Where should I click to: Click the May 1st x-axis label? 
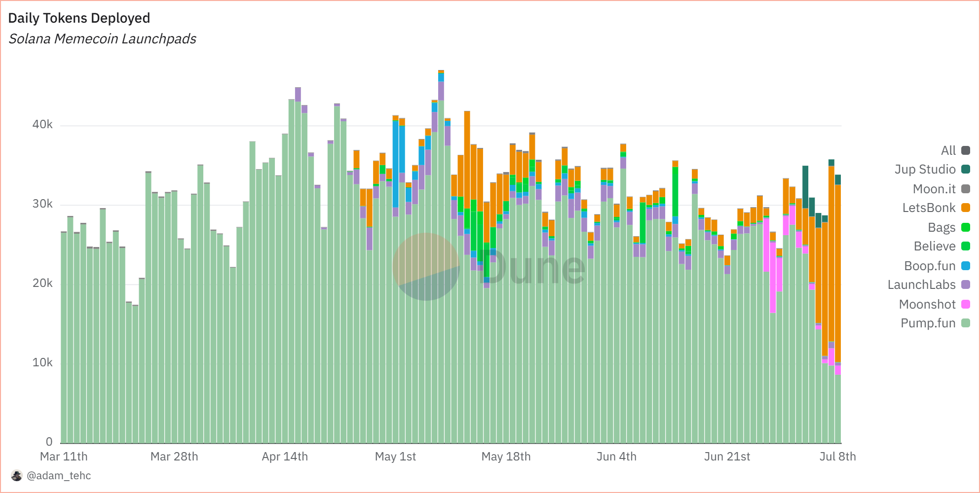pyautogui.click(x=395, y=457)
